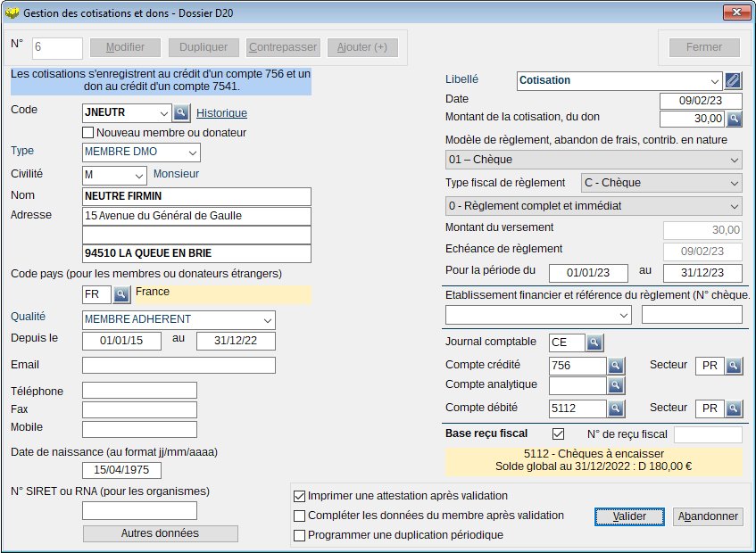Screen dimensions: 756x553
Task: Click the Qualité label link
Action: pyautogui.click(x=28, y=317)
